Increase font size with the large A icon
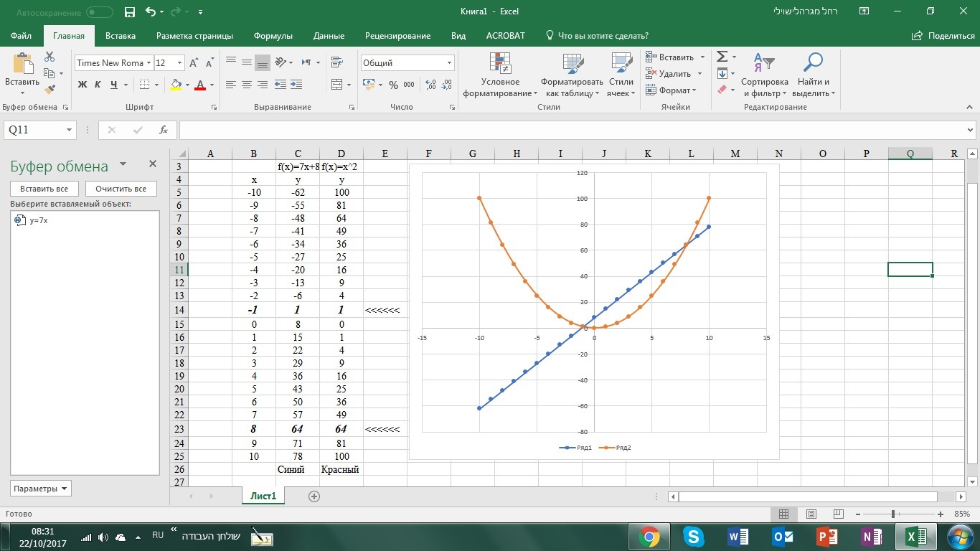This screenshot has height=551, width=980. (x=193, y=63)
